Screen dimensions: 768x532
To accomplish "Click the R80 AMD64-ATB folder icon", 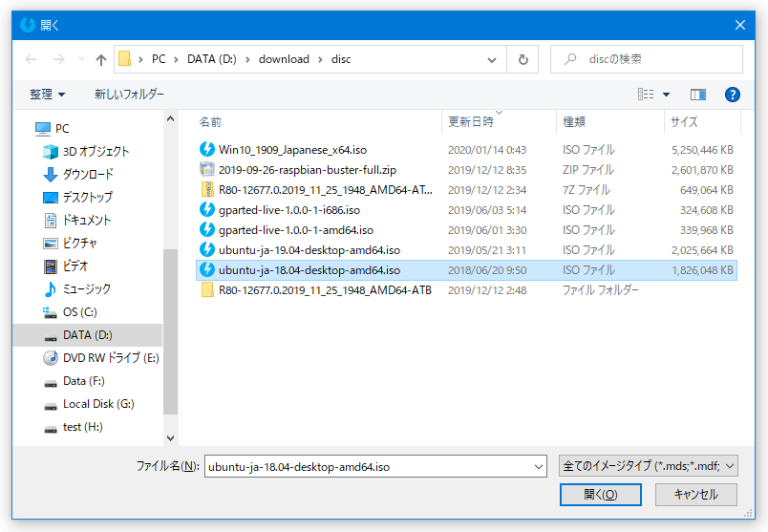I will coord(207,290).
